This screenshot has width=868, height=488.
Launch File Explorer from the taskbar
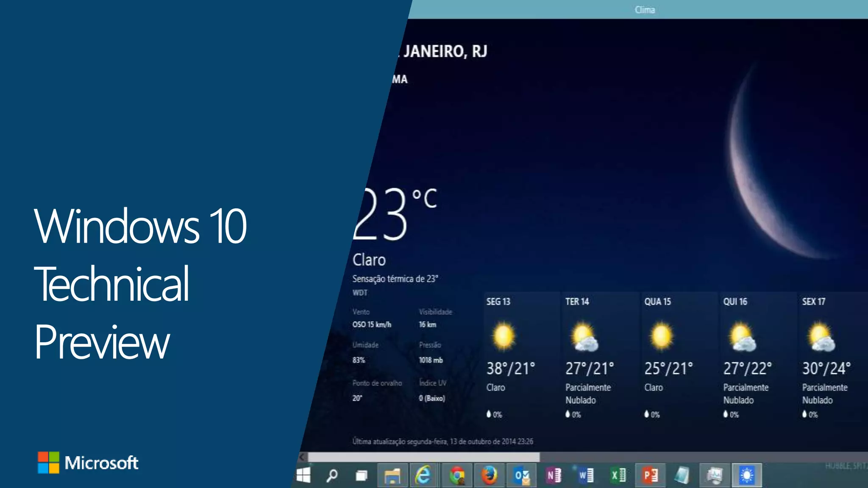pyautogui.click(x=392, y=475)
